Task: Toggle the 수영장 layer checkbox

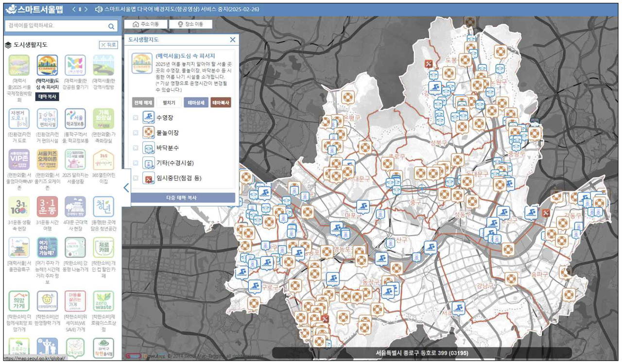Action: pyautogui.click(x=136, y=118)
